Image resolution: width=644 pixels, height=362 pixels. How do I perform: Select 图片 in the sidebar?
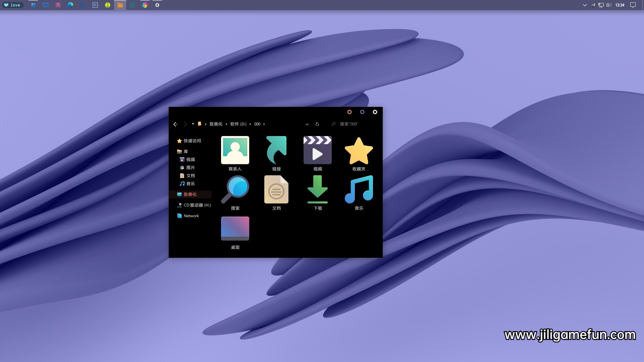(x=187, y=168)
